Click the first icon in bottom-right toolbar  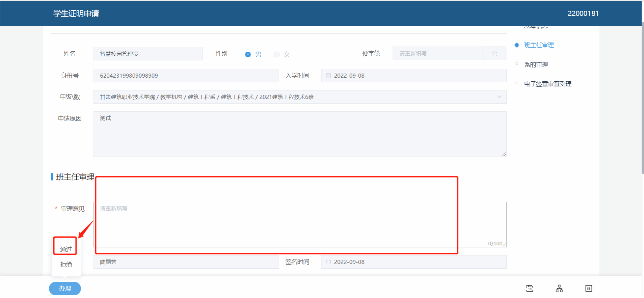pyautogui.click(x=530, y=288)
